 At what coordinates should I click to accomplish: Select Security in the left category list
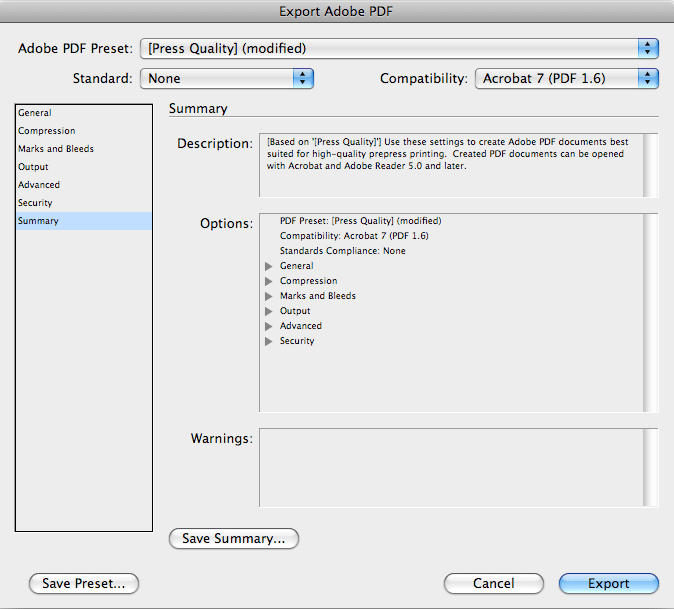[x=84, y=203]
